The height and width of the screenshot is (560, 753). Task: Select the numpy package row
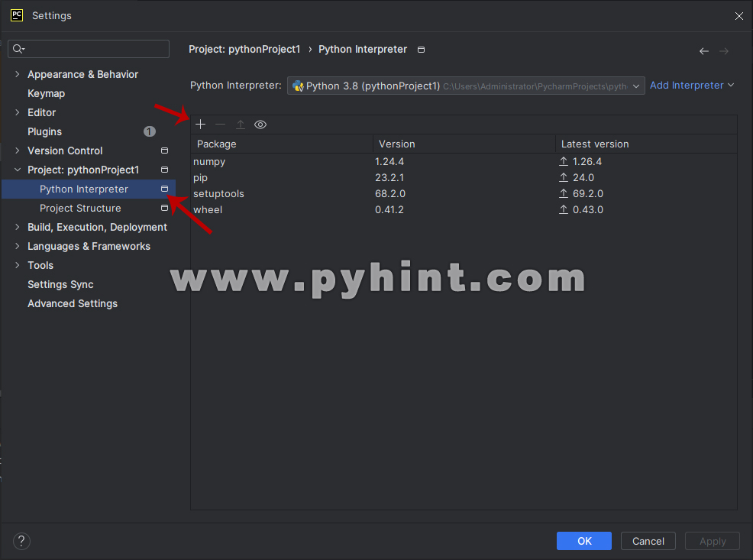(464, 161)
